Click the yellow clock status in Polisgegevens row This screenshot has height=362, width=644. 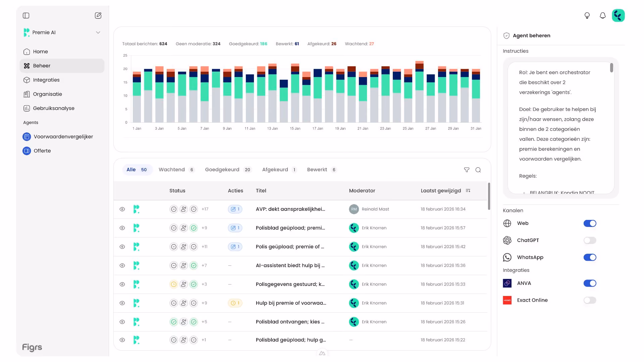[x=173, y=284]
